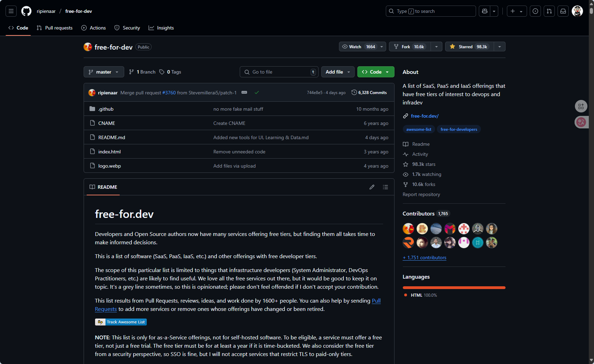
Task: Open the free-for.dev/ website link
Action: pos(425,116)
